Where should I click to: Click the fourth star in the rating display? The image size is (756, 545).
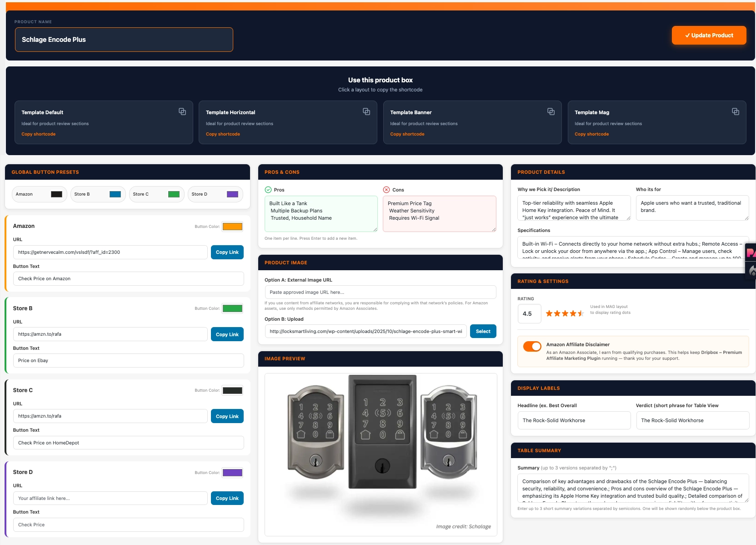573,313
